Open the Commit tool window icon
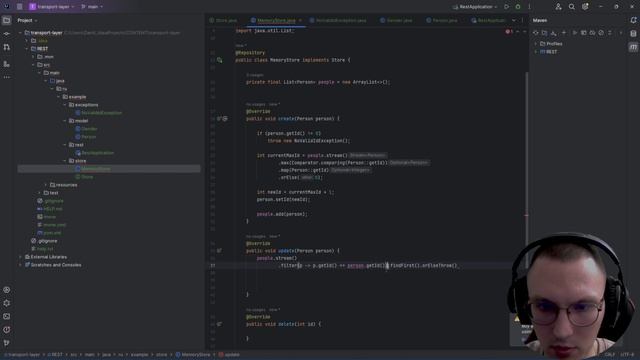The height and width of the screenshot is (360, 640). 7,34
